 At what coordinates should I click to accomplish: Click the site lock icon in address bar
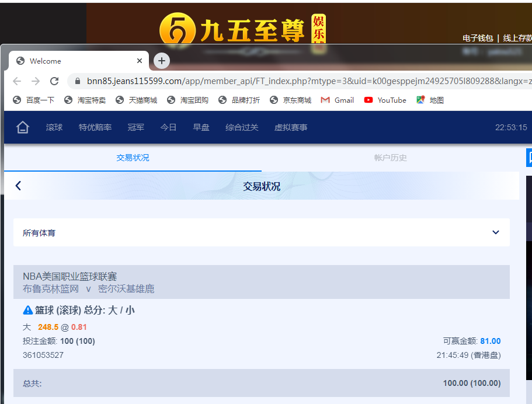point(77,81)
